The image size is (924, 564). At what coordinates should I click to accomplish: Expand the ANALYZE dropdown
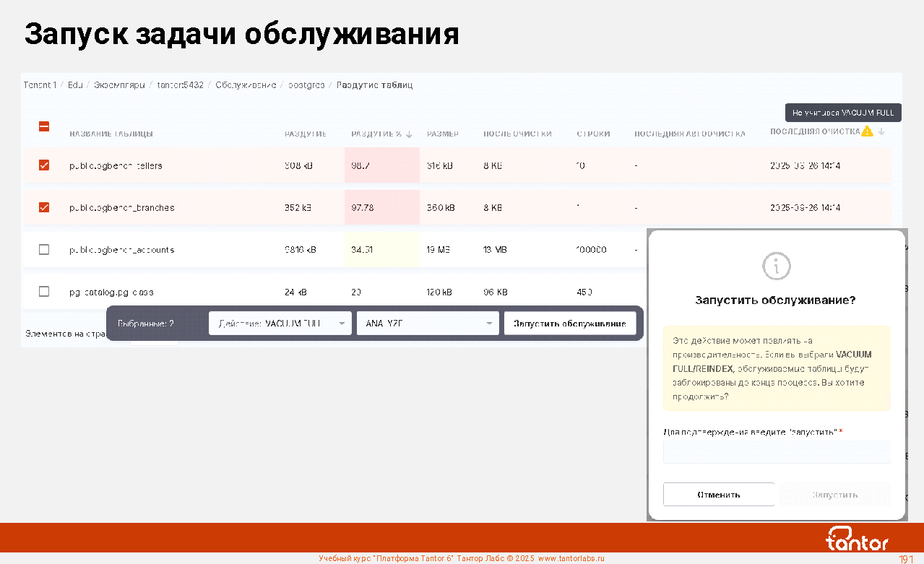tap(428, 324)
